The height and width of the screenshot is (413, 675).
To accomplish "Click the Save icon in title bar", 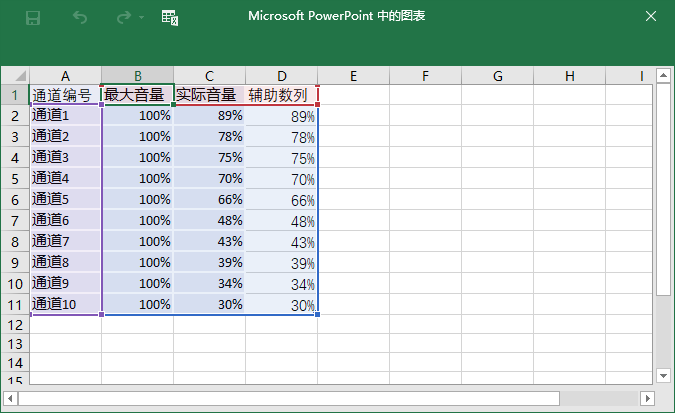I will click(x=33, y=18).
